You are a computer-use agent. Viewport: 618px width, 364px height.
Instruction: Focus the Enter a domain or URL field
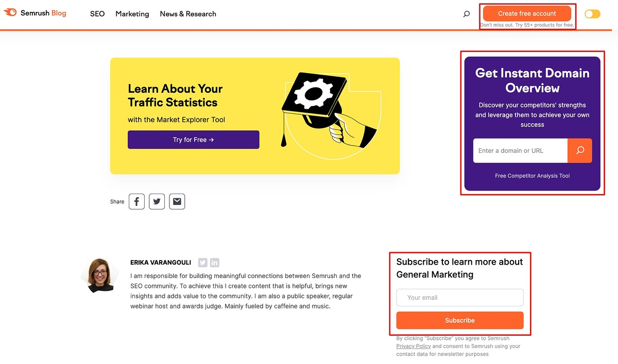click(520, 151)
